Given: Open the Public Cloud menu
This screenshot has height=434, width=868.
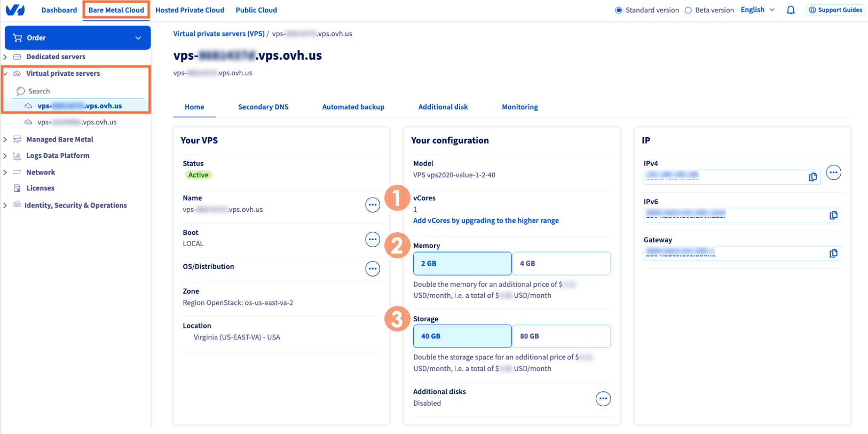Looking at the screenshot, I should tap(256, 10).
